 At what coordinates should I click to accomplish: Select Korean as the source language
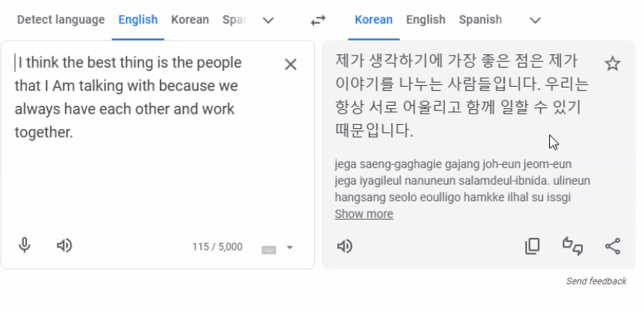(190, 20)
